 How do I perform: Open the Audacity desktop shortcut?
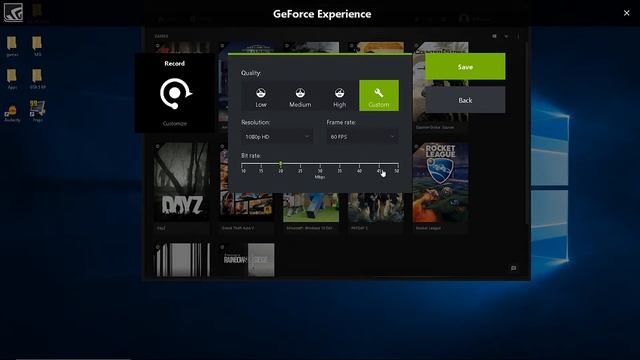(12, 113)
